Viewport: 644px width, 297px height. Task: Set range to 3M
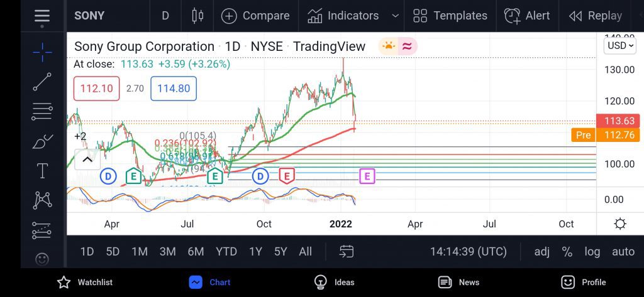click(x=167, y=251)
